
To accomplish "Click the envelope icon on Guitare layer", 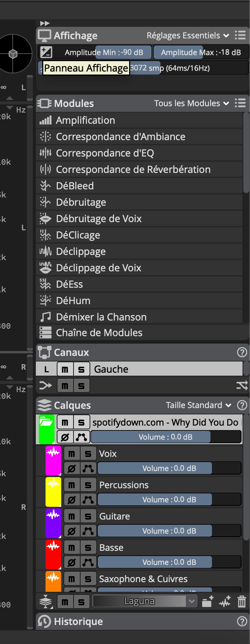I will (88, 531).
